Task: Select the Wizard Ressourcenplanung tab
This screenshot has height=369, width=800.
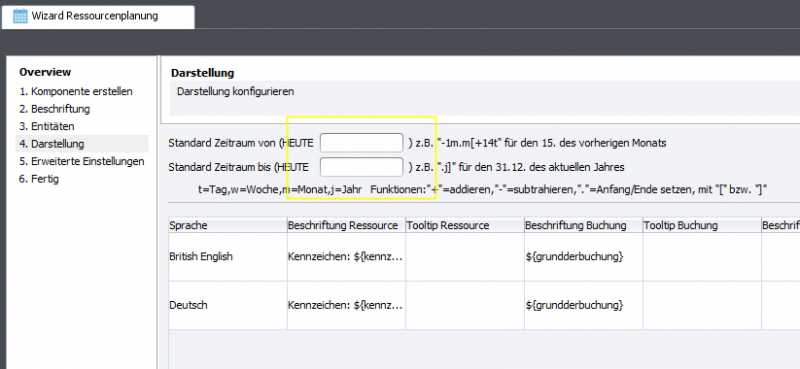Action: (97, 17)
